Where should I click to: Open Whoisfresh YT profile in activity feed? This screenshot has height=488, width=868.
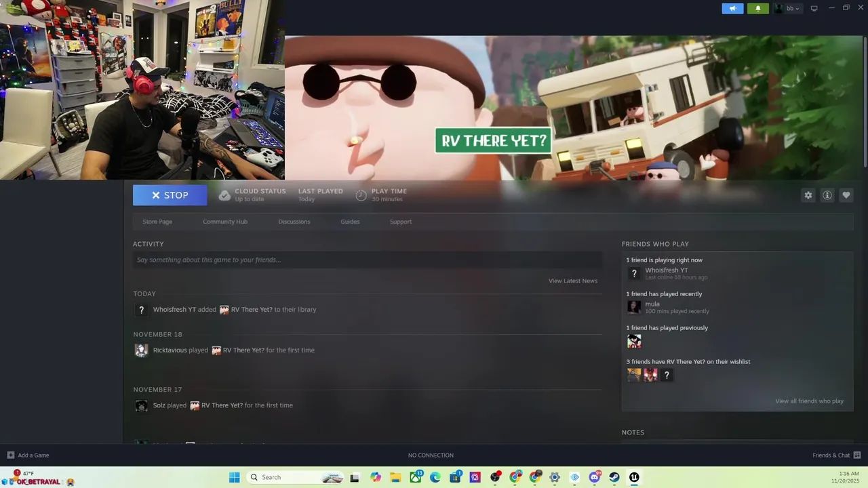174,310
